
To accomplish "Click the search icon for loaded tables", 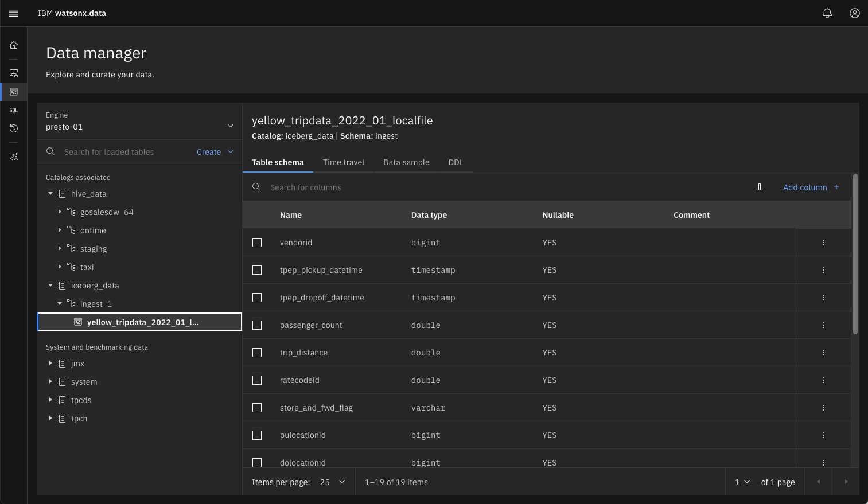I will (x=50, y=151).
